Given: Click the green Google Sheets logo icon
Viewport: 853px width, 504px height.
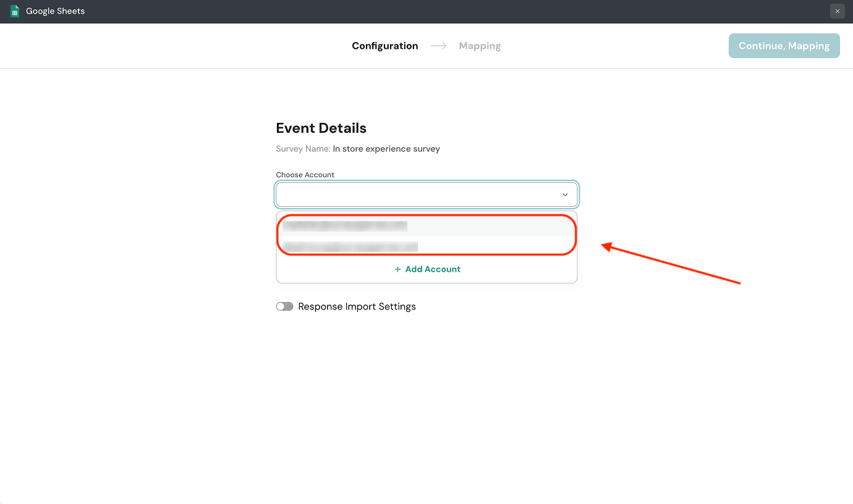Looking at the screenshot, I should click(15, 11).
